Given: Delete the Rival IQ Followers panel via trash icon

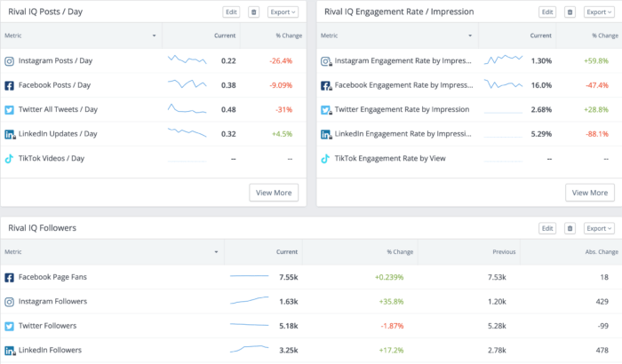Looking at the screenshot, I should pos(570,228).
